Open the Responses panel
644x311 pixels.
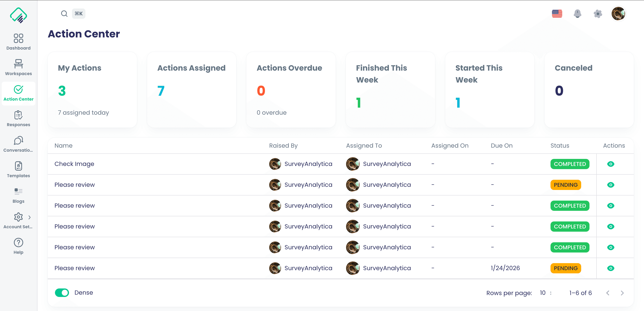18,118
